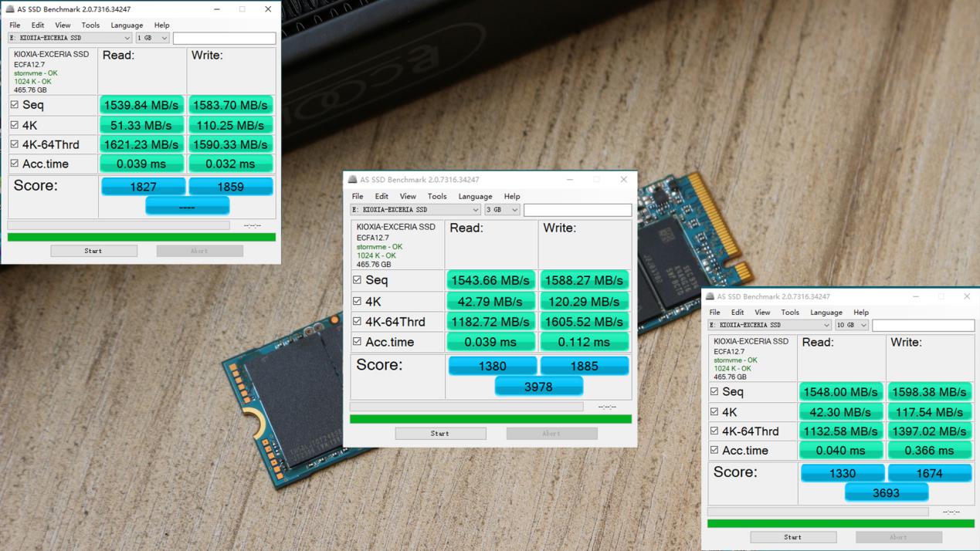
Task: Untick Acc.time checkbox in 1 GB window
Action: (14, 164)
